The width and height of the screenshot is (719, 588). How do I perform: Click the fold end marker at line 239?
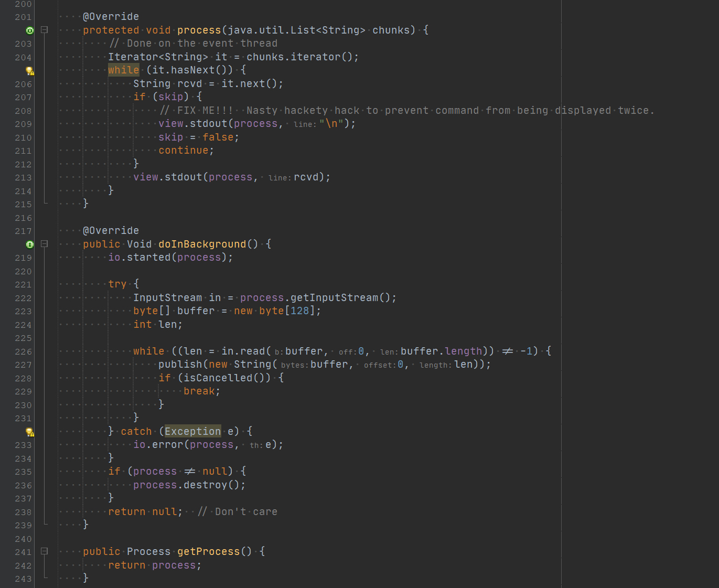(x=45, y=524)
